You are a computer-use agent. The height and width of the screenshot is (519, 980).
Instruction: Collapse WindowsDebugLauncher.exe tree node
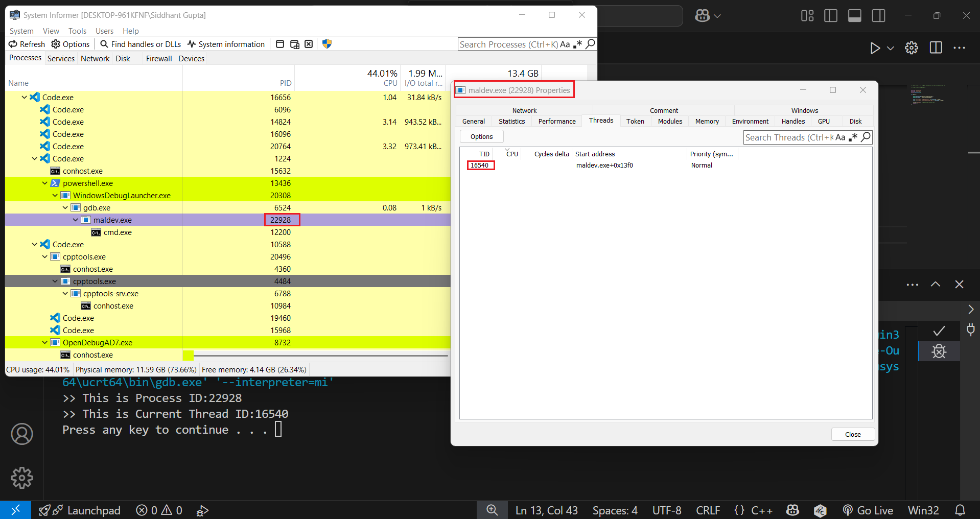tap(55, 195)
